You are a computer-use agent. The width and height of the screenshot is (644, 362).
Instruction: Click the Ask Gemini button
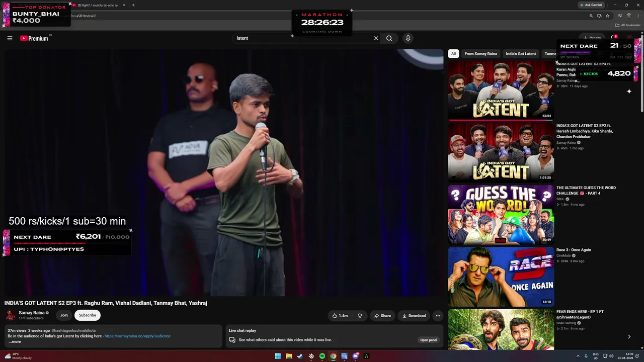click(x=591, y=5)
